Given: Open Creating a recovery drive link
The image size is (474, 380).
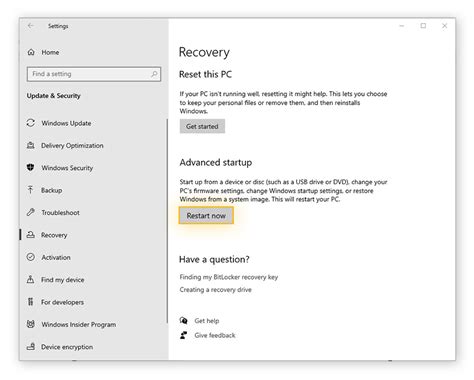Looking at the screenshot, I should click(x=215, y=290).
